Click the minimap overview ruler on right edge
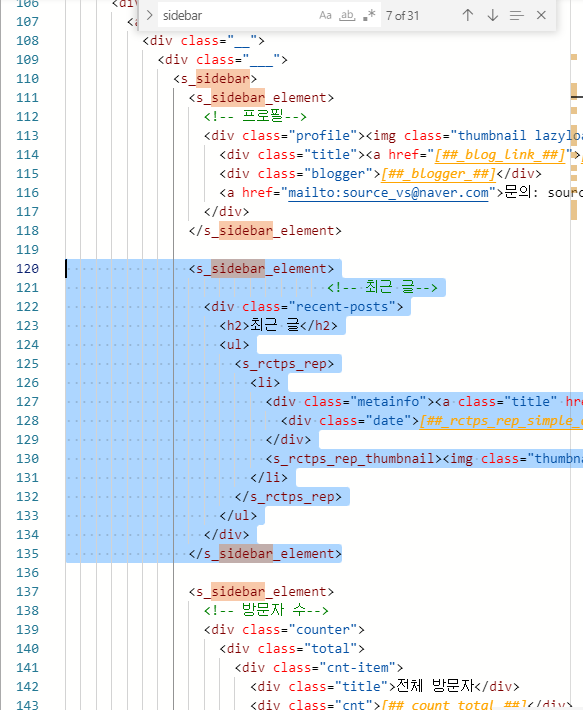The width and height of the screenshot is (583, 710). [576, 355]
